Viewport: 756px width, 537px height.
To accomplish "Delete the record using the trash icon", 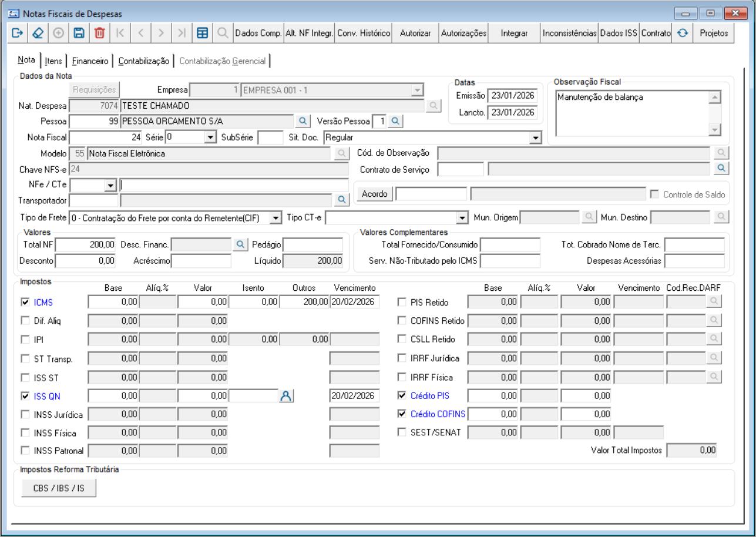I will [x=99, y=33].
